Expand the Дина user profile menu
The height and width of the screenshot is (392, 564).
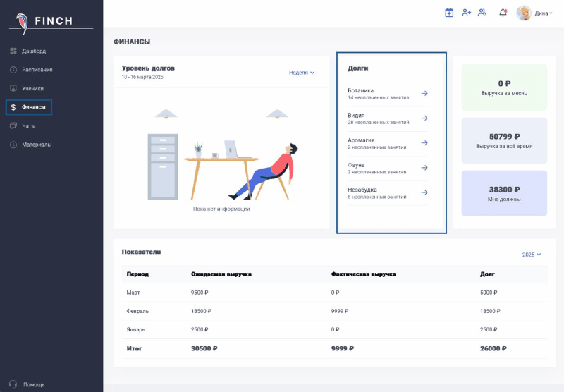pyautogui.click(x=534, y=13)
